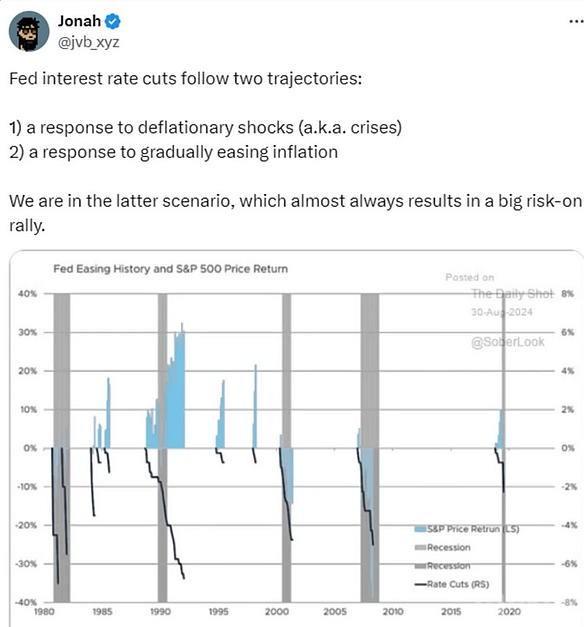Click the blue verified badge

point(113,21)
